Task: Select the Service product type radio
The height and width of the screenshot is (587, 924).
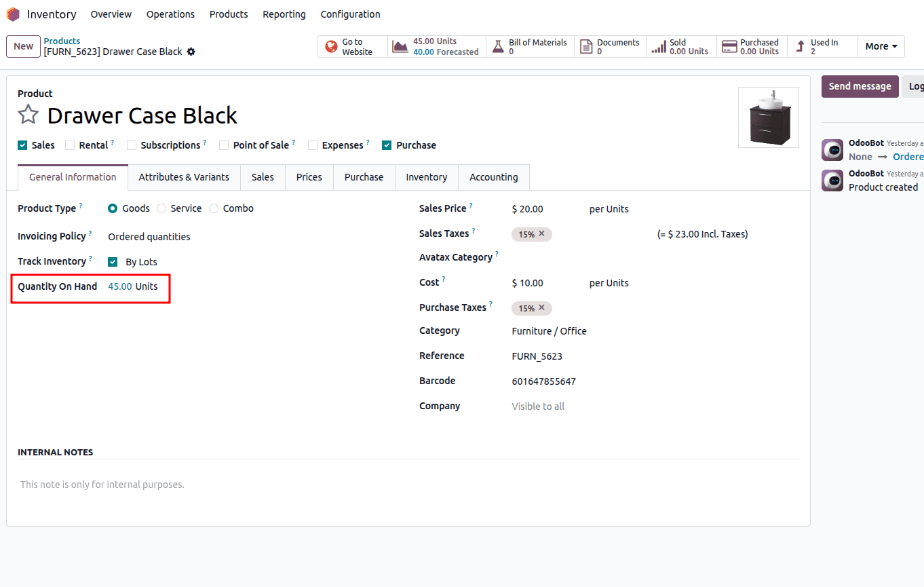Action: pos(161,208)
